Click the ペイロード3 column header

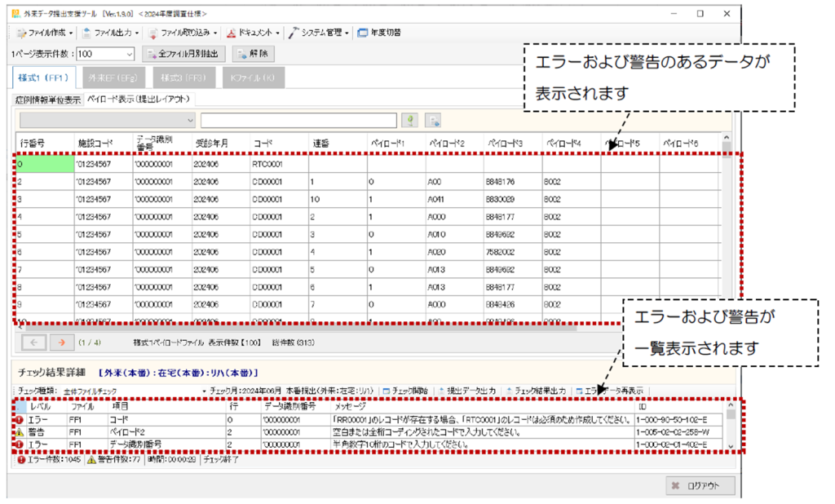tap(513, 144)
